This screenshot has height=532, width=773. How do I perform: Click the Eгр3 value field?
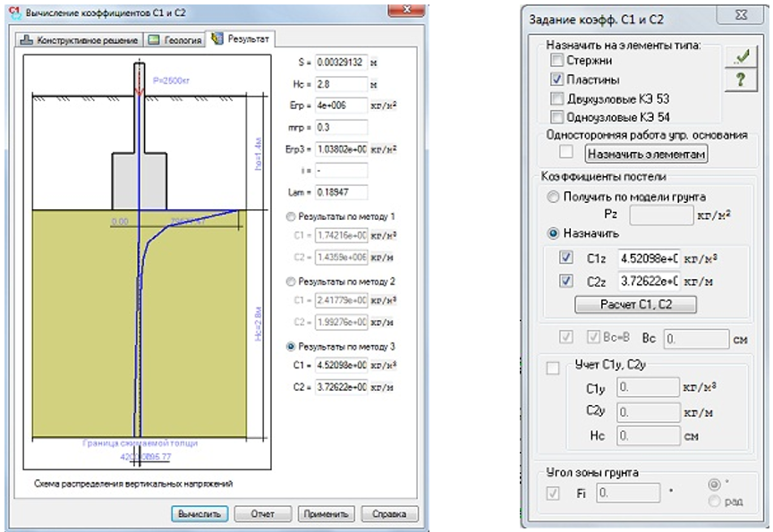(341, 148)
